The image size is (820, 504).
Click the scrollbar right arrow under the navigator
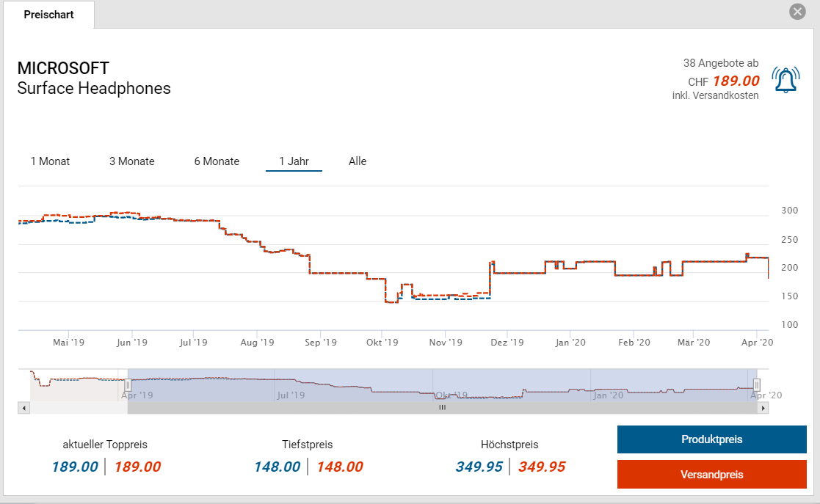point(763,408)
